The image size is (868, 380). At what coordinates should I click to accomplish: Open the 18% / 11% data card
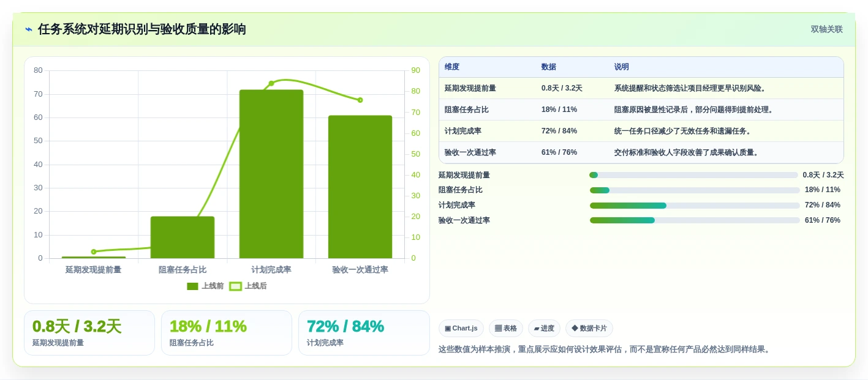coord(227,333)
